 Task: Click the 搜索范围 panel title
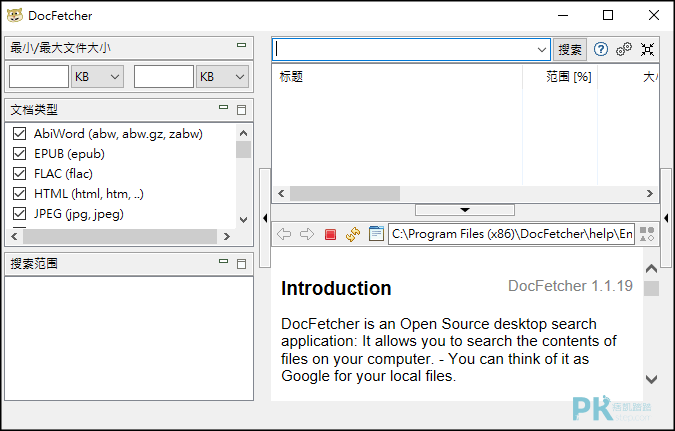tap(34, 264)
